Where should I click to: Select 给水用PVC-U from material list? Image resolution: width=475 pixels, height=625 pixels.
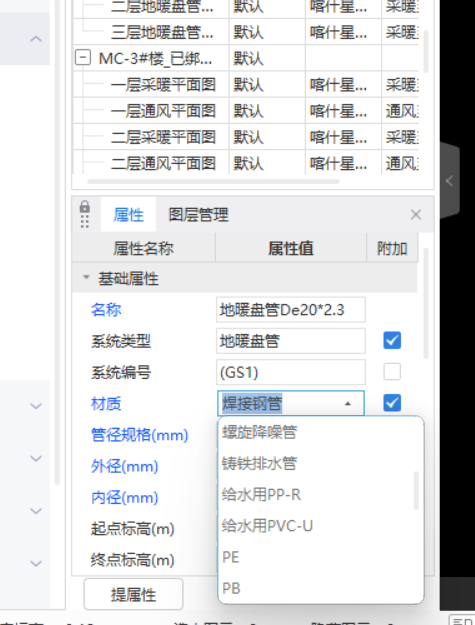[321, 526]
